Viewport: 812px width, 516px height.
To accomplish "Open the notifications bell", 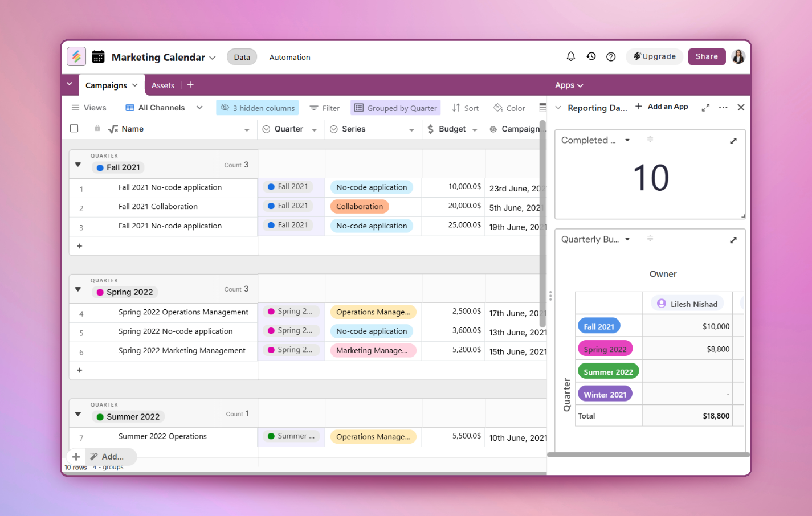I will click(x=570, y=56).
